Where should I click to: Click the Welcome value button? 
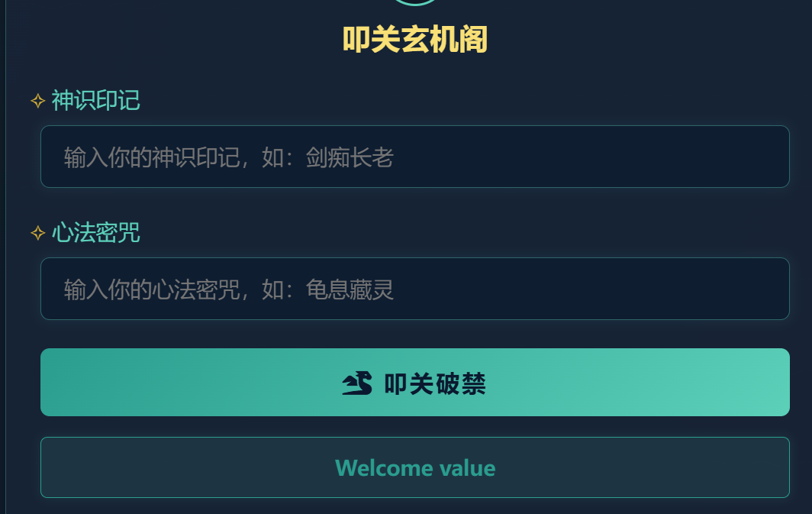tap(414, 467)
